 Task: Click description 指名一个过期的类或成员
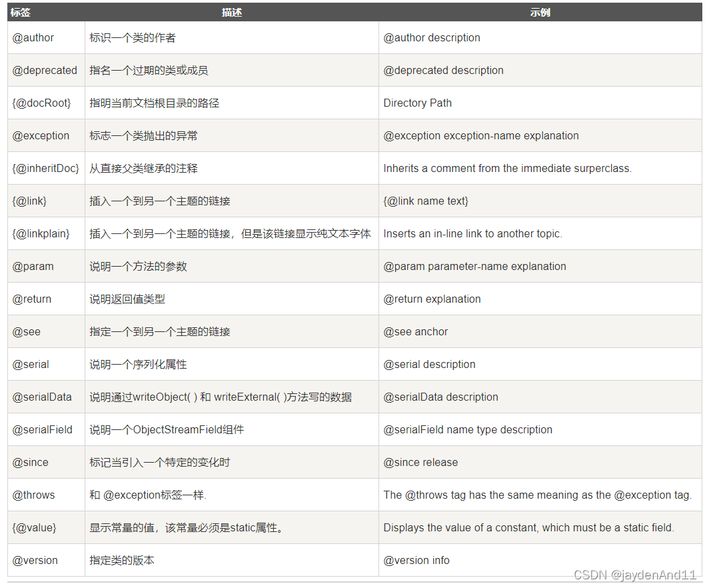pos(149,71)
